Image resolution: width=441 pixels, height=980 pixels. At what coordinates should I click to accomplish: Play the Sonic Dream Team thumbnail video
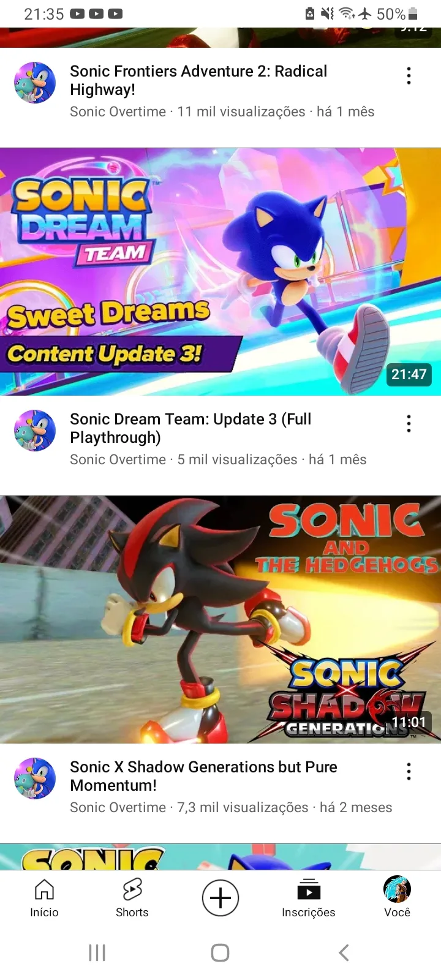click(x=221, y=271)
